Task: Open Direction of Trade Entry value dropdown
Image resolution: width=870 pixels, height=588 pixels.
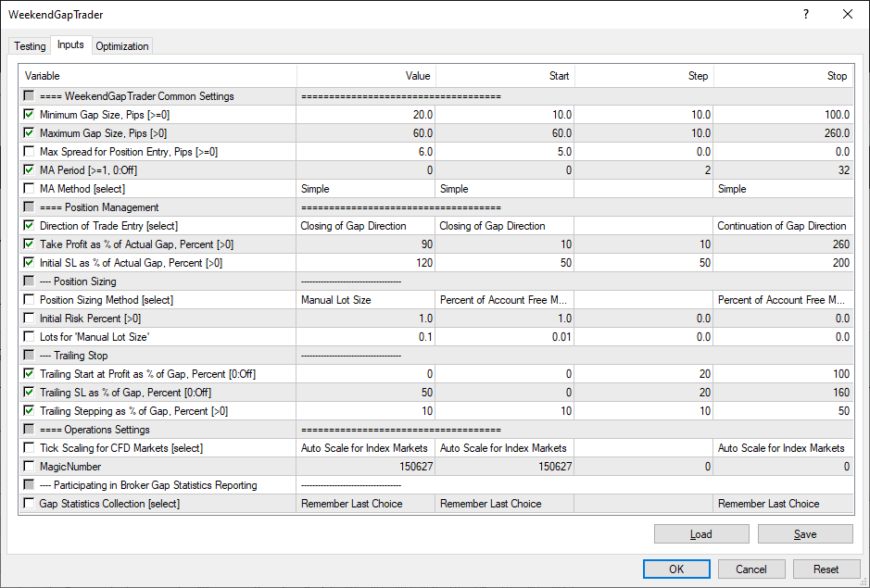Action: click(366, 226)
